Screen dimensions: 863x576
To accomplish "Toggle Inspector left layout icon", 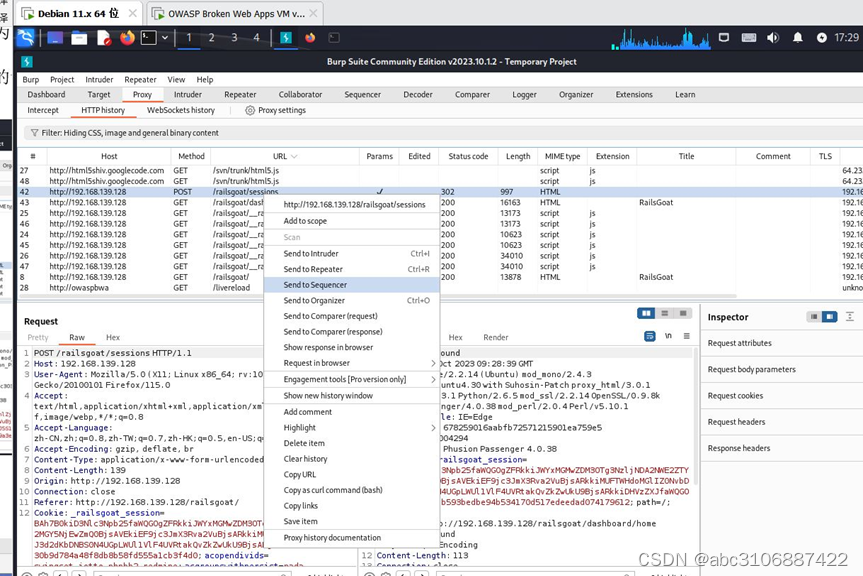I will coord(814,317).
